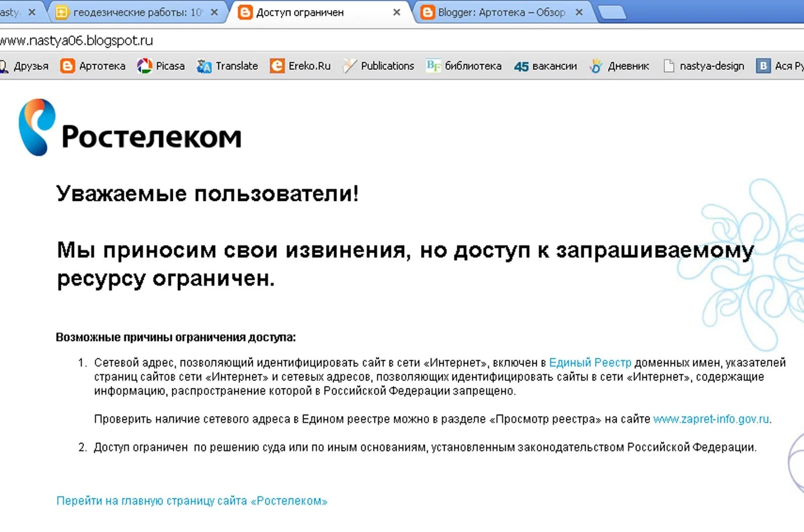804x532 pixels.
Task: Click the Blogger favicon on Доступ ограничен tab
Action: pos(245,12)
